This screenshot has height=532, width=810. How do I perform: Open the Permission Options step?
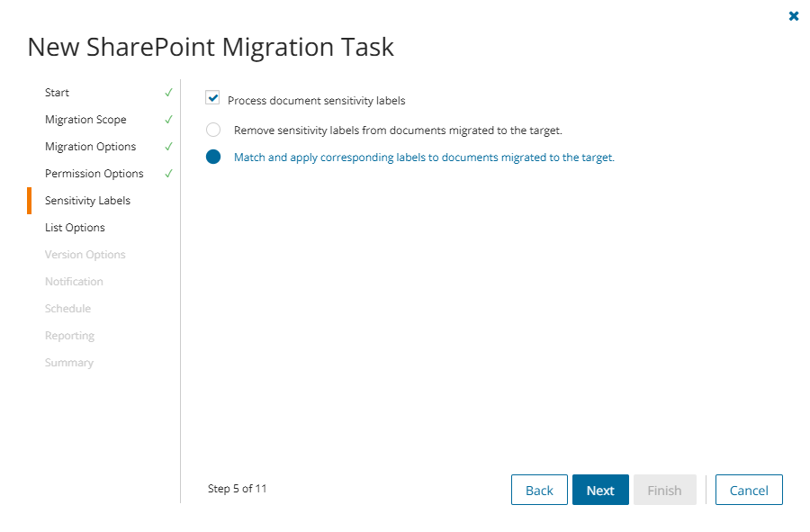coord(94,174)
